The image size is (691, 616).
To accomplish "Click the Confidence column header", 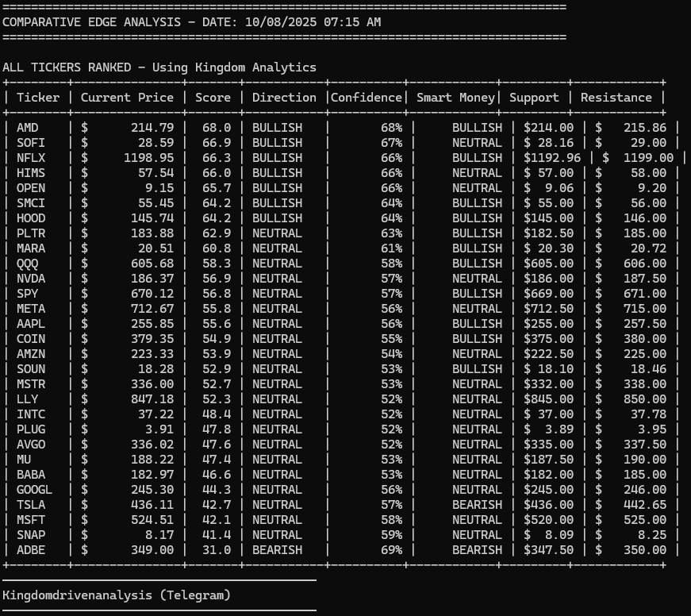I will point(366,98).
